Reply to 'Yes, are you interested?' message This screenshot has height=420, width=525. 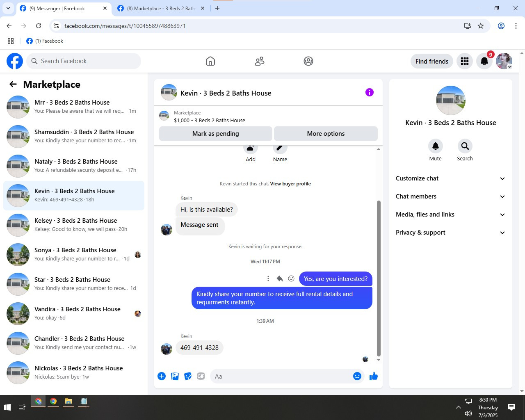[x=280, y=278]
